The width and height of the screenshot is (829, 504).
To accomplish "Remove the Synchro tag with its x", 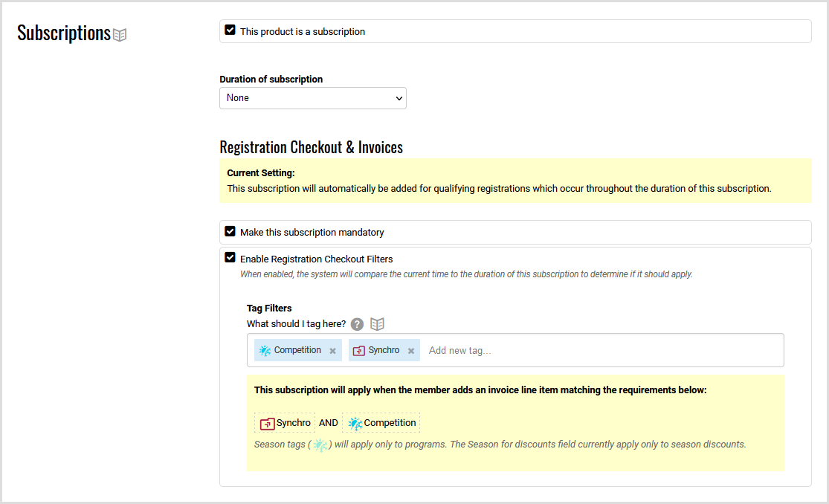I will click(410, 351).
